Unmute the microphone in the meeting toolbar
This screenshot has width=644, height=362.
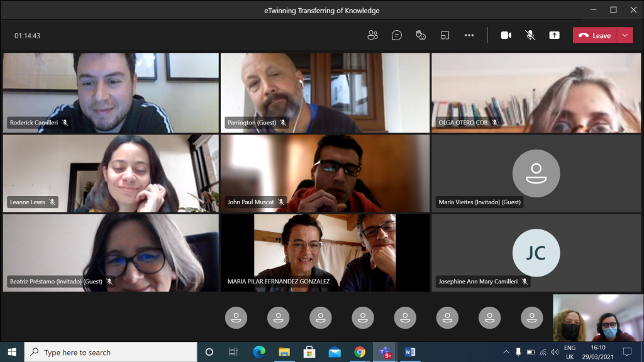tap(530, 35)
